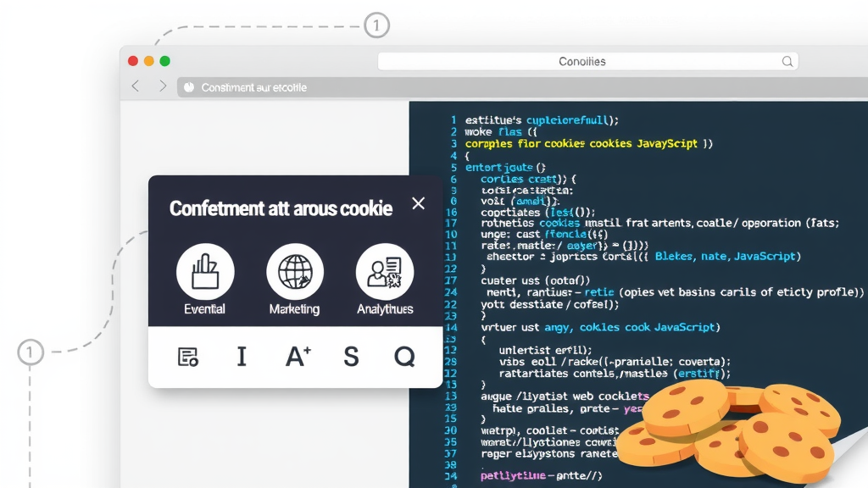
Task: Toggle the Evential cookie category
Action: [204, 271]
